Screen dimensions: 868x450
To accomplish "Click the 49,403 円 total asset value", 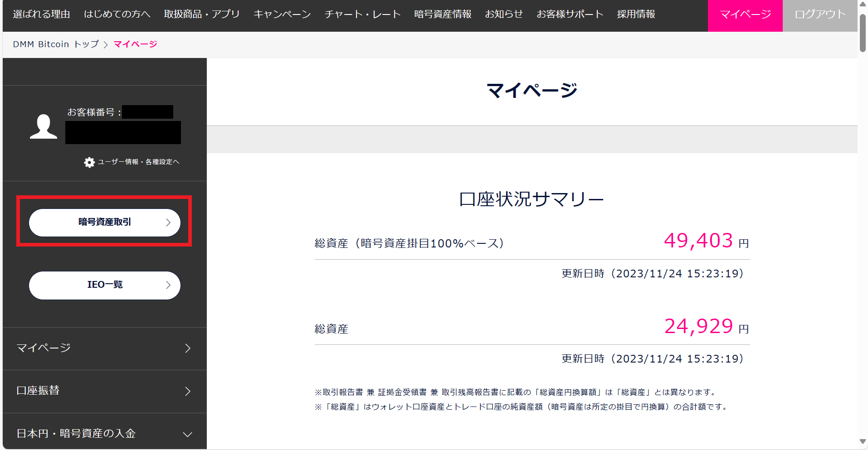I will (706, 241).
